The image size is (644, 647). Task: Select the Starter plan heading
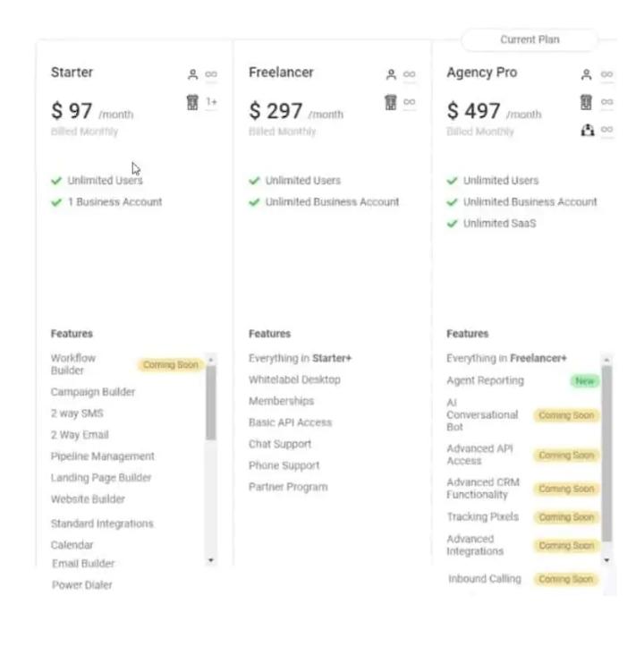(x=72, y=72)
